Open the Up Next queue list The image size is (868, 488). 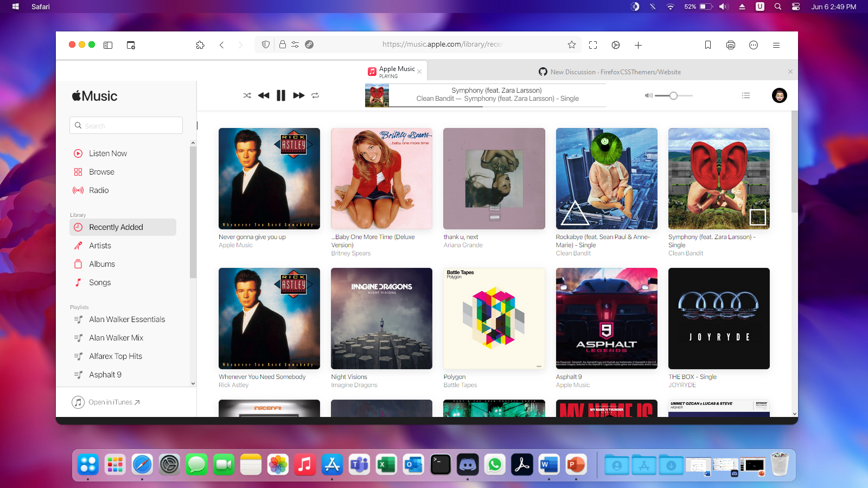point(746,95)
